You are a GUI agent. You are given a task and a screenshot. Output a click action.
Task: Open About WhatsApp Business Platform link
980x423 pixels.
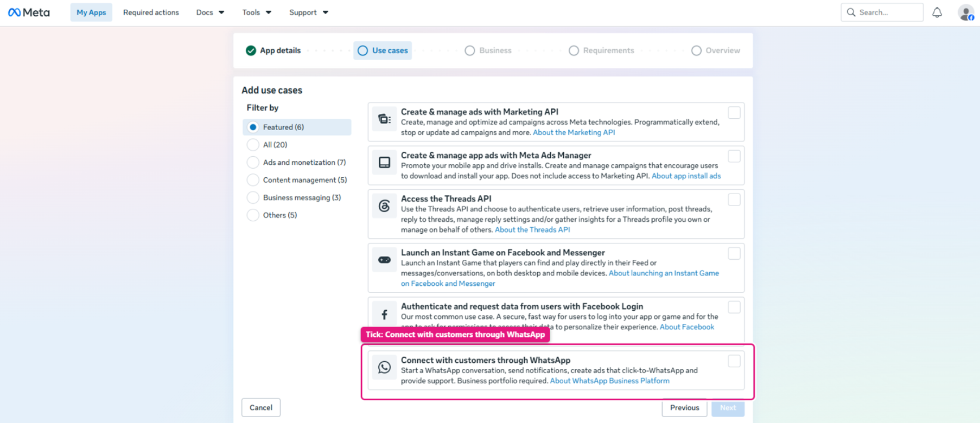click(610, 381)
